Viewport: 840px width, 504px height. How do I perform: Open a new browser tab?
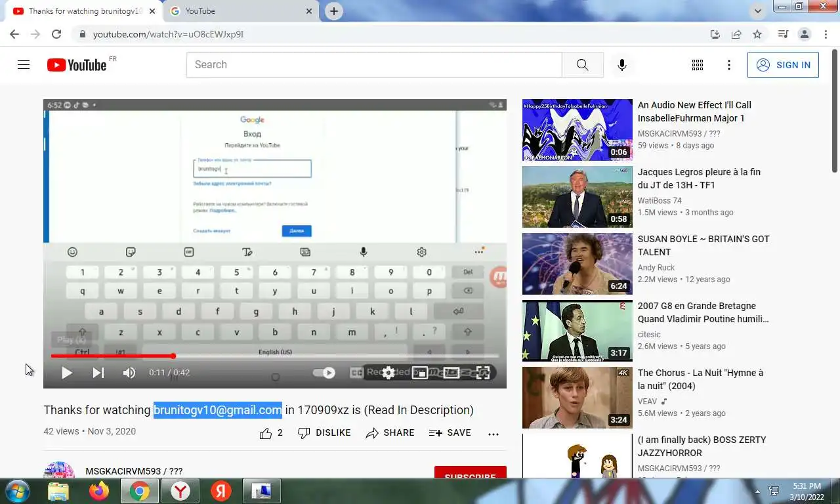pos(334,11)
